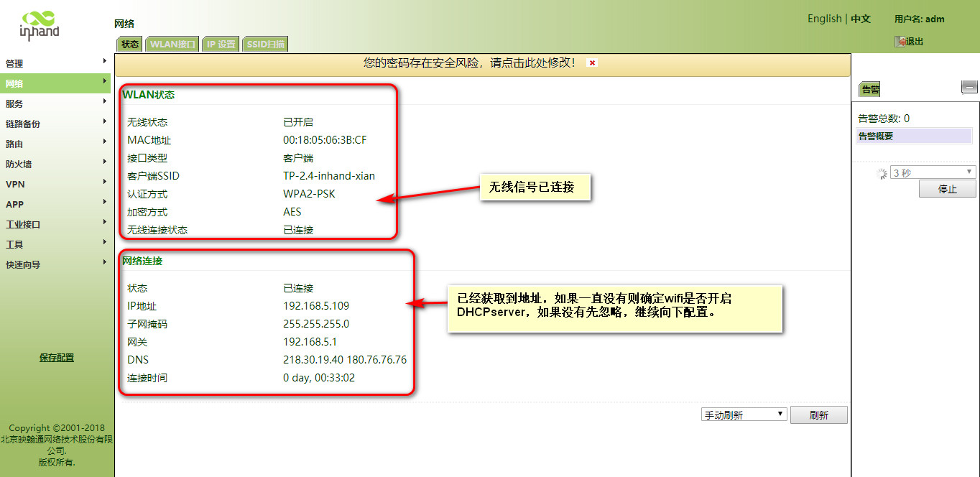
Task: Switch language to English
Action: (824, 19)
